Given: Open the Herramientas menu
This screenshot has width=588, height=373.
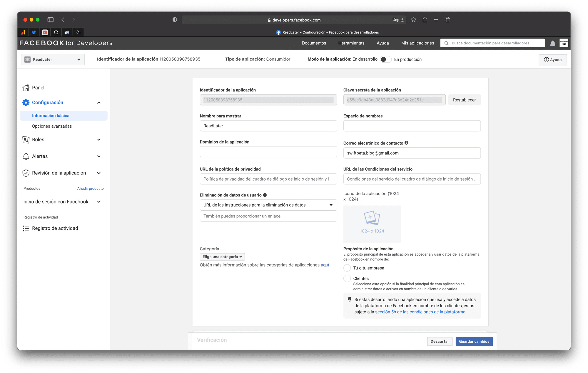Looking at the screenshot, I should [351, 43].
